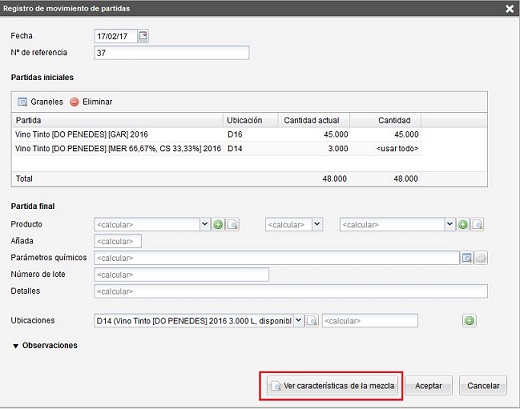Click the Graneles toolbar button
The width and height of the screenshot is (520, 409).
pyautogui.click(x=40, y=102)
